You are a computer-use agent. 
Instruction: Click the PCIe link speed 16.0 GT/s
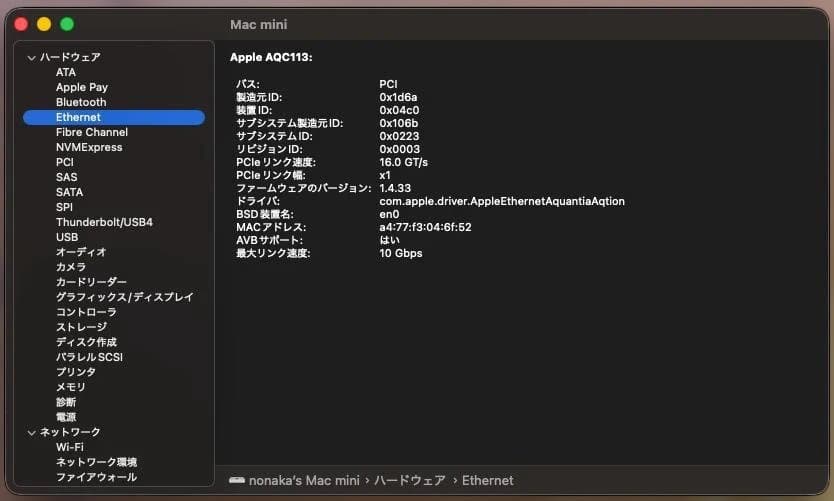pyautogui.click(x=403, y=162)
